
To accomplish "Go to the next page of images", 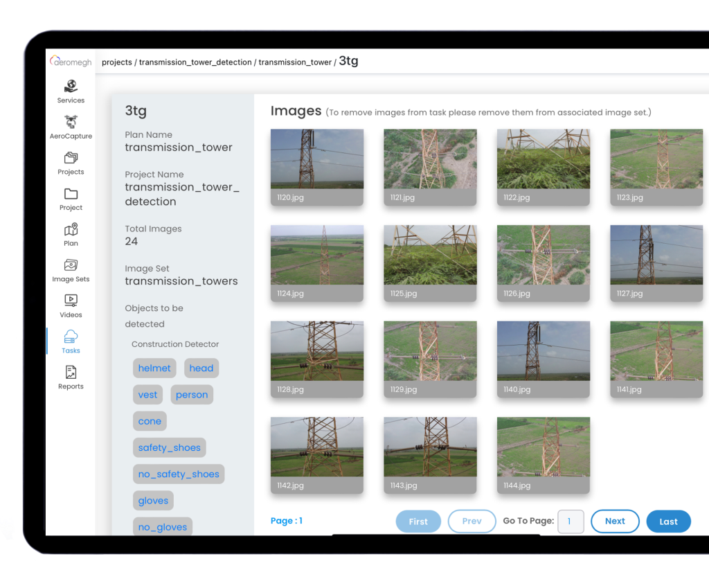I will pos(615,521).
